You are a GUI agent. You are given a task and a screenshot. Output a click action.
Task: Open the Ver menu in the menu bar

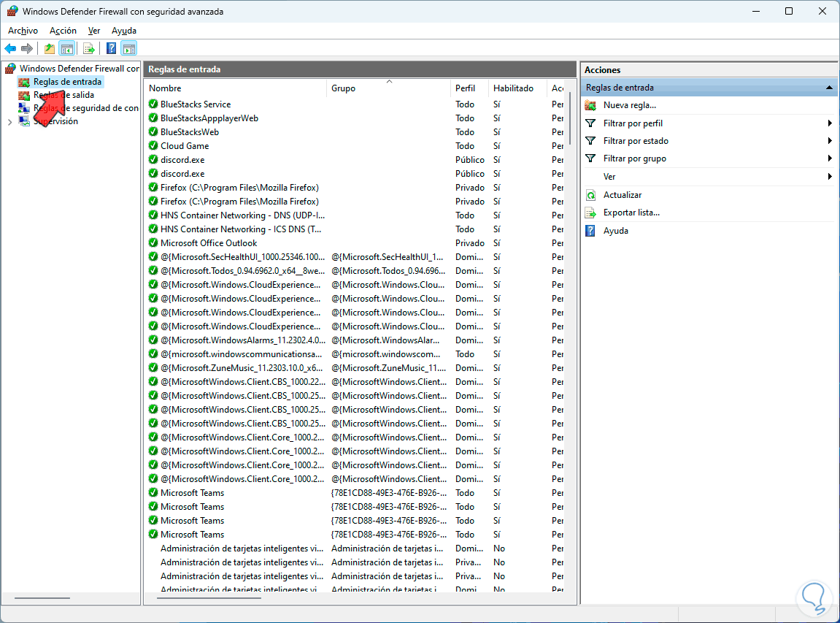94,31
